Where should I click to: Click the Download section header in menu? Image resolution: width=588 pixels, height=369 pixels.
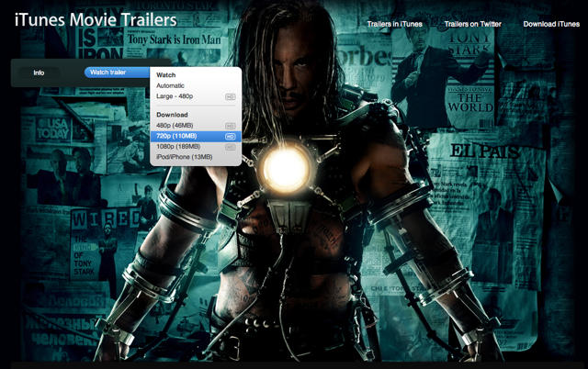(x=172, y=115)
